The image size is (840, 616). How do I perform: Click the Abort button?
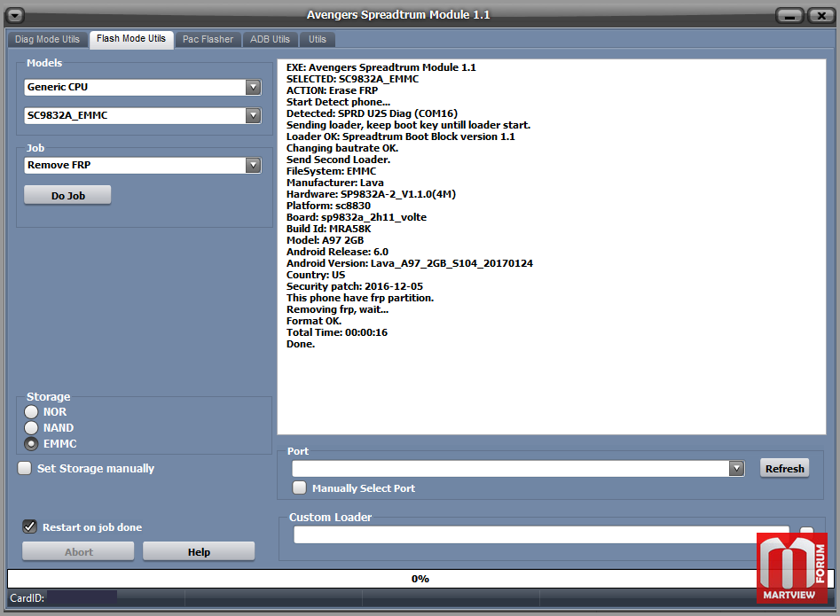[78, 552]
